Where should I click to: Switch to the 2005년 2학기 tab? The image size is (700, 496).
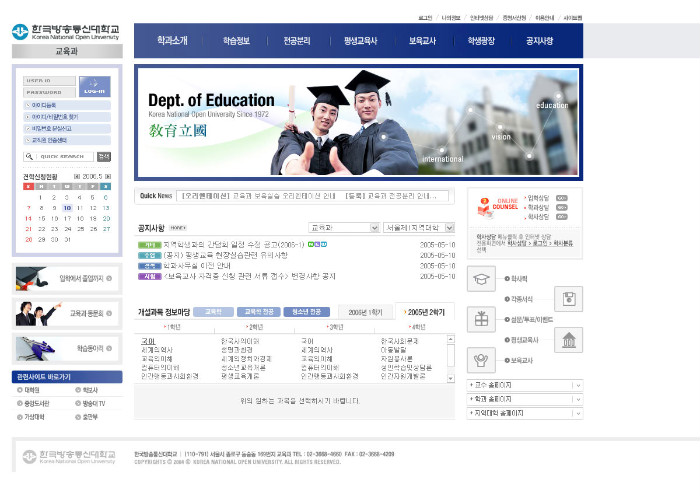(425, 312)
